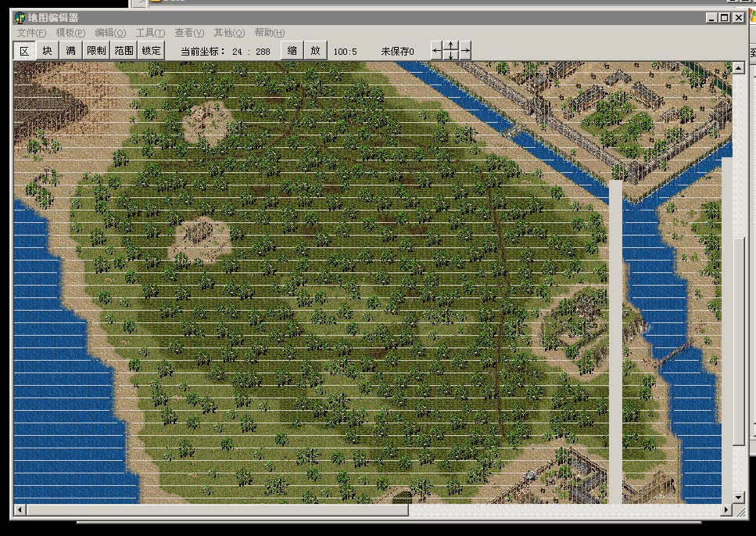Minimize the 地图编辑器 window
Screen dimensions: 756x536
(711, 18)
